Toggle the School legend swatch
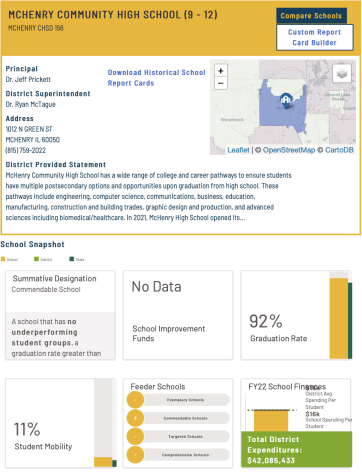 (x=3, y=259)
